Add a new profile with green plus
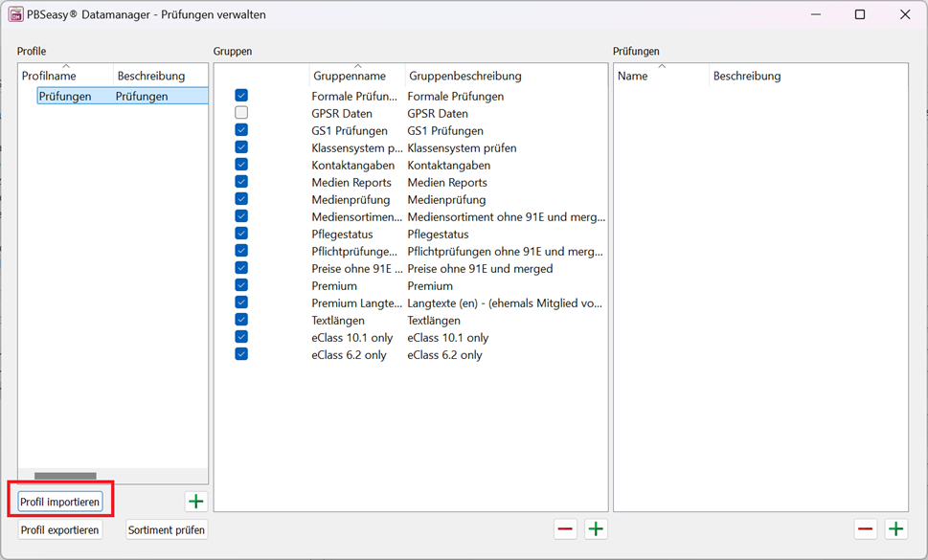 196,502
